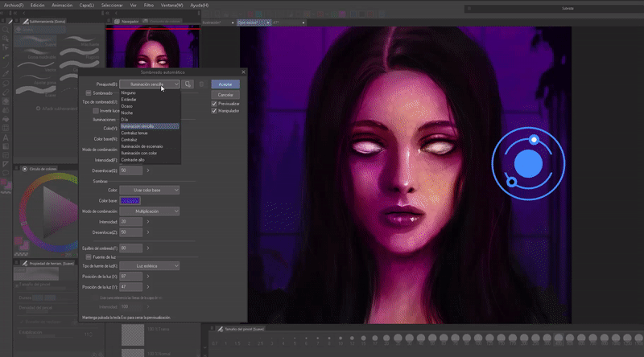Expand the Modo de combinación Multiplicación dropdown
The height and width of the screenshot is (357, 644).
point(149,211)
